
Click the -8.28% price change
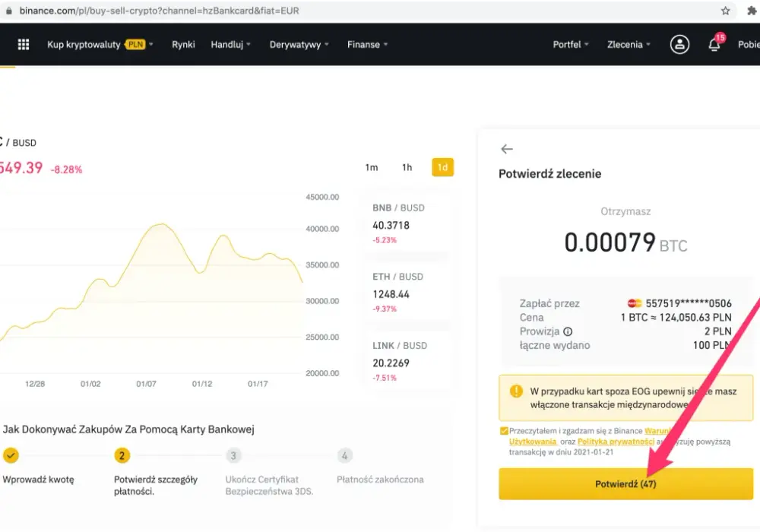coord(66,169)
